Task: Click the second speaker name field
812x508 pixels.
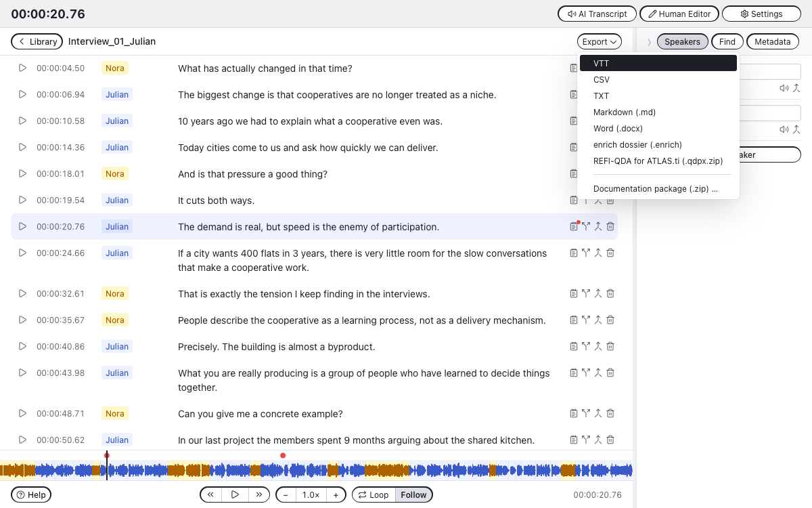Action: click(x=771, y=113)
